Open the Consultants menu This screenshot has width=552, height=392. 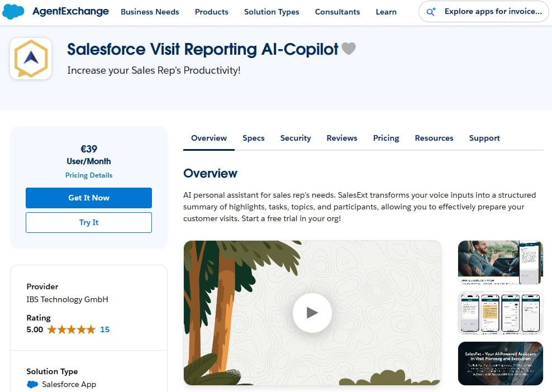[337, 12]
